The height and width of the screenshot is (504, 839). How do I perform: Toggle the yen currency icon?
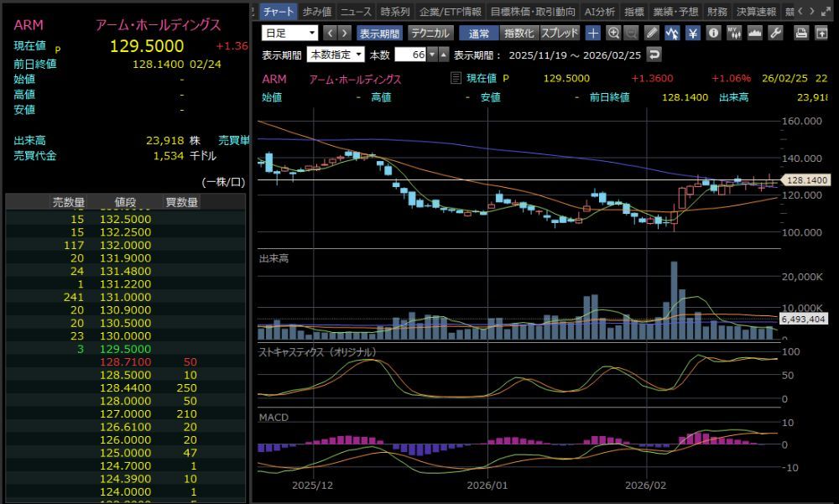pos(692,34)
